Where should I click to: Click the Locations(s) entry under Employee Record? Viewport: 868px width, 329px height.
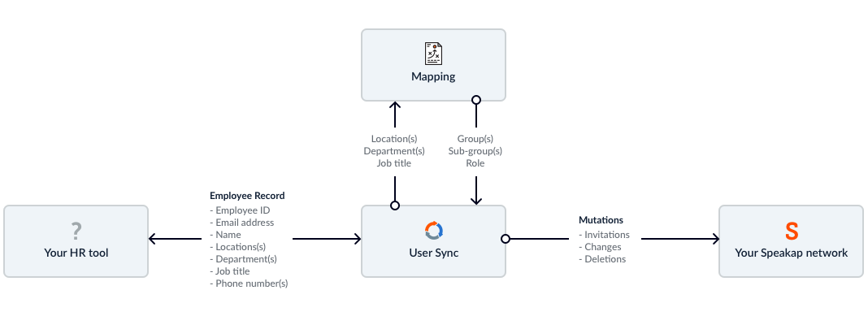(x=238, y=247)
